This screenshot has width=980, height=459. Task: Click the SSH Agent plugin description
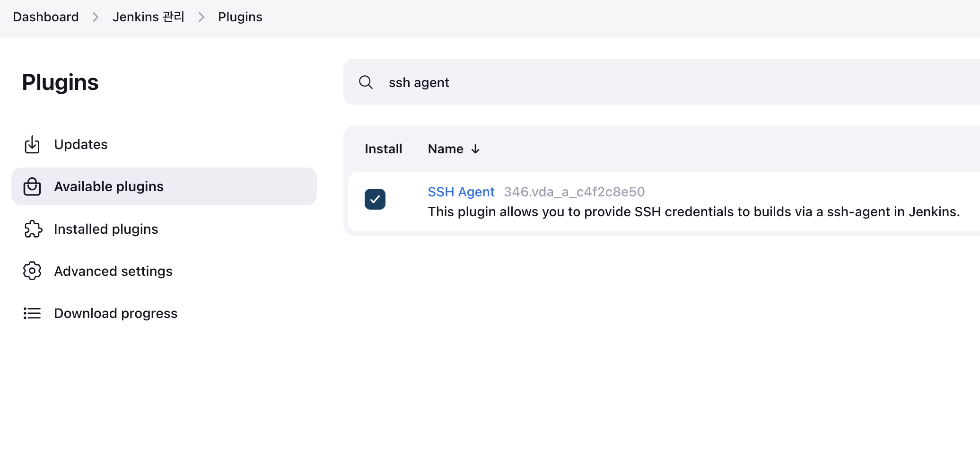(694, 212)
